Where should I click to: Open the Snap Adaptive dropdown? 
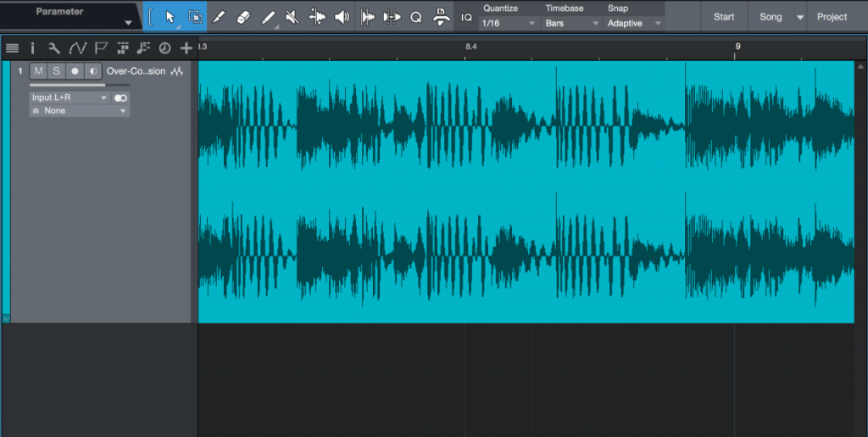pos(633,24)
